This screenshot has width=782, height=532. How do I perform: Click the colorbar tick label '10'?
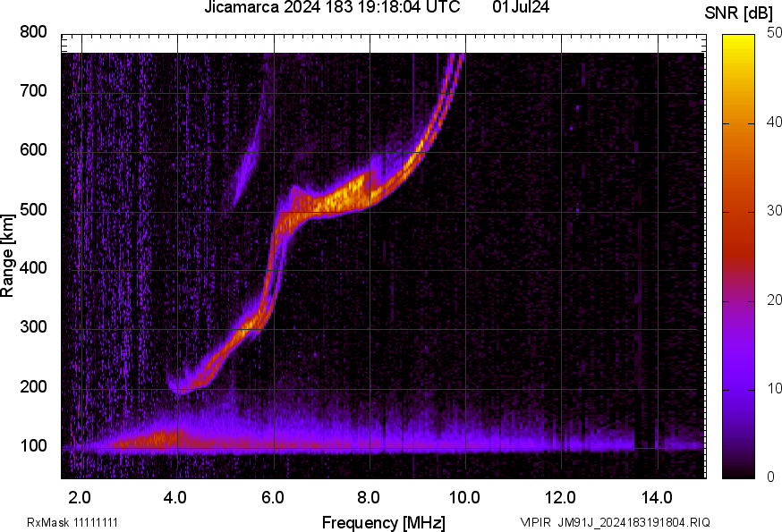pyautogui.click(x=774, y=388)
